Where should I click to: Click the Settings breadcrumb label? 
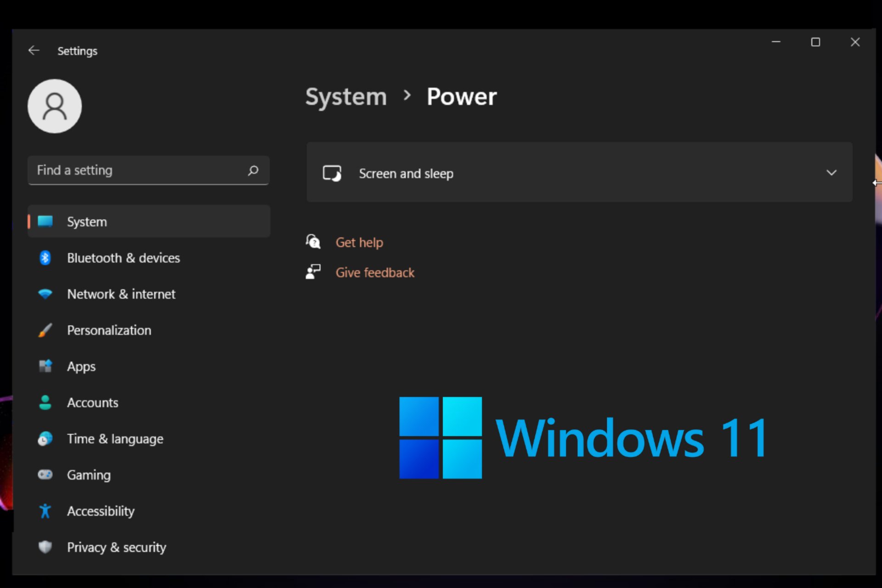tap(78, 51)
